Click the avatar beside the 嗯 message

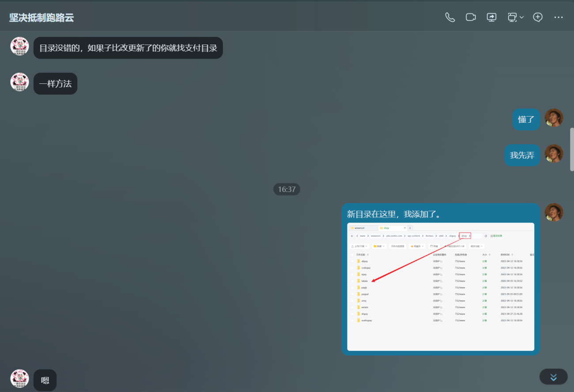pos(19,379)
